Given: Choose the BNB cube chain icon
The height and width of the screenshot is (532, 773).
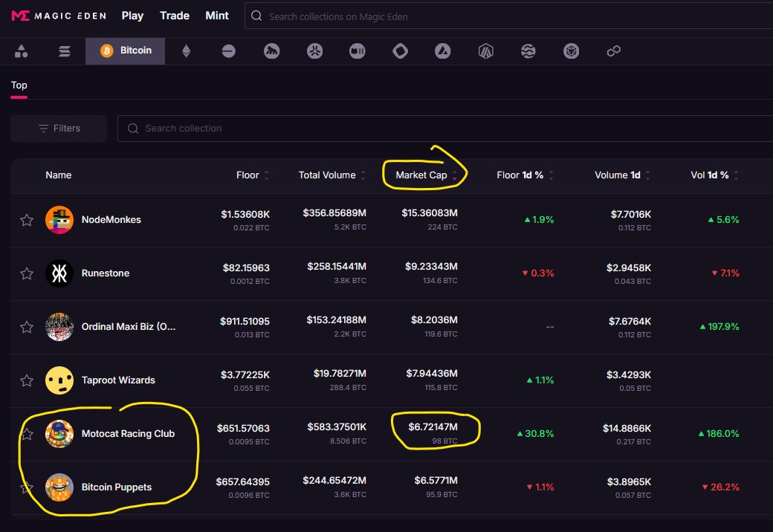Looking at the screenshot, I should 571,51.
